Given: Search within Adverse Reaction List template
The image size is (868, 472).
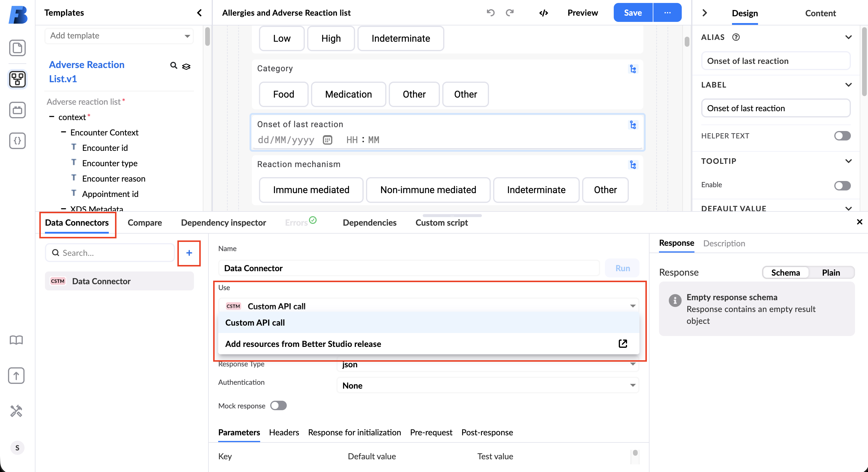Looking at the screenshot, I should click(174, 65).
